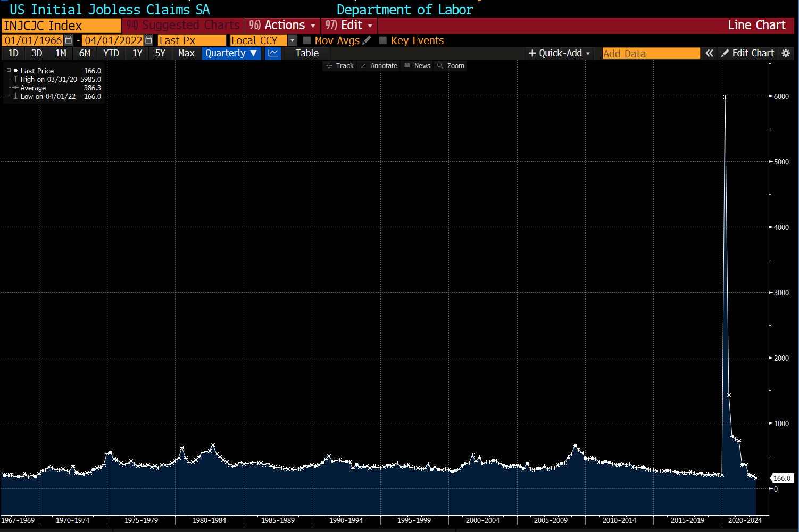Click the Add Data input field
Image resolution: width=799 pixels, height=532 pixels.
click(651, 54)
